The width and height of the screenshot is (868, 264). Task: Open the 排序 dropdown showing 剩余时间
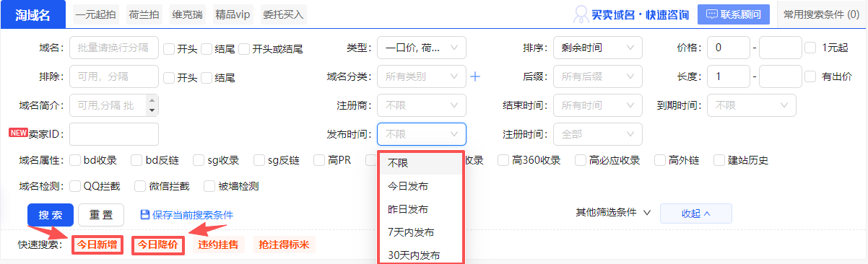[x=597, y=48]
